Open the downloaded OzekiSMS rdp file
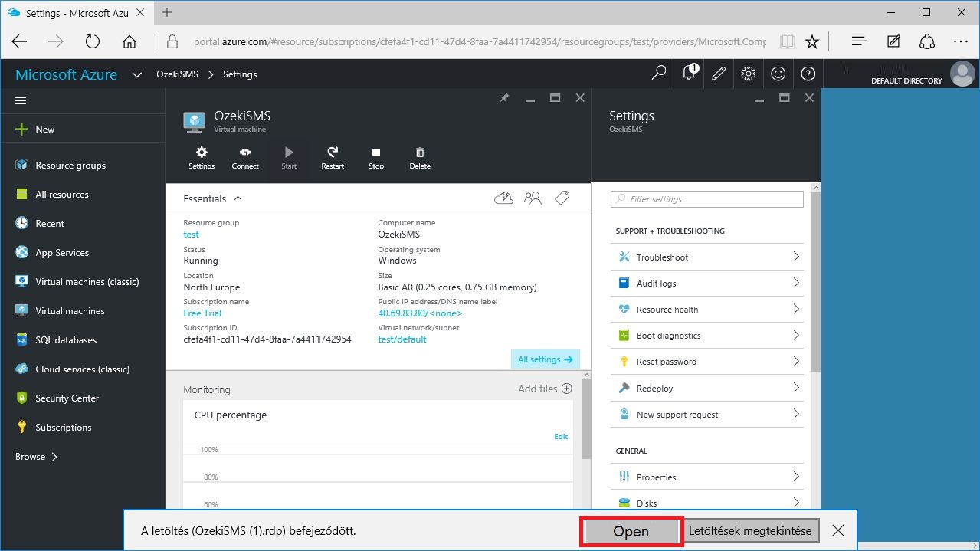The height and width of the screenshot is (551, 980). (631, 531)
